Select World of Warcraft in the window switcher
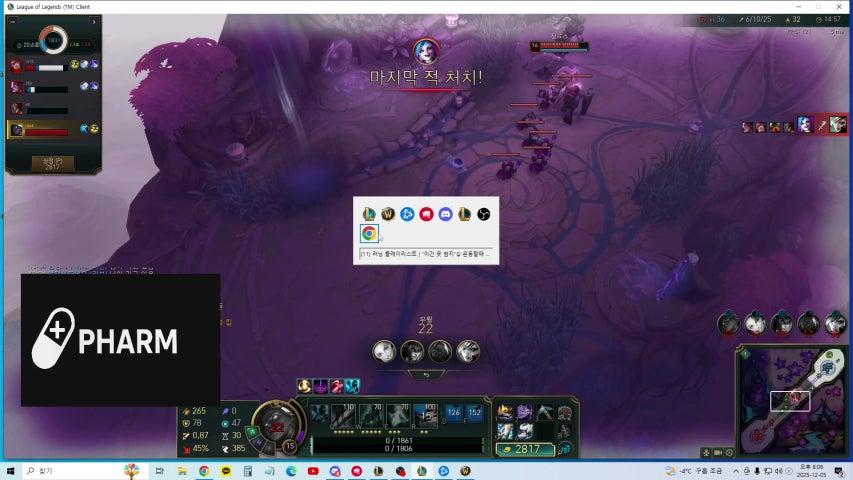853x480 pixels. 388,214
